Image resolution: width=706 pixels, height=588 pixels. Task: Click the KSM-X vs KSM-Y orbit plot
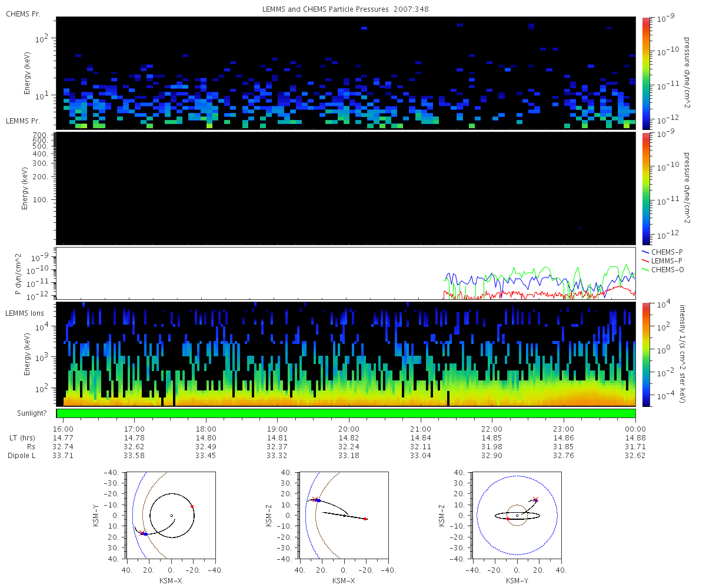(171, 515)
